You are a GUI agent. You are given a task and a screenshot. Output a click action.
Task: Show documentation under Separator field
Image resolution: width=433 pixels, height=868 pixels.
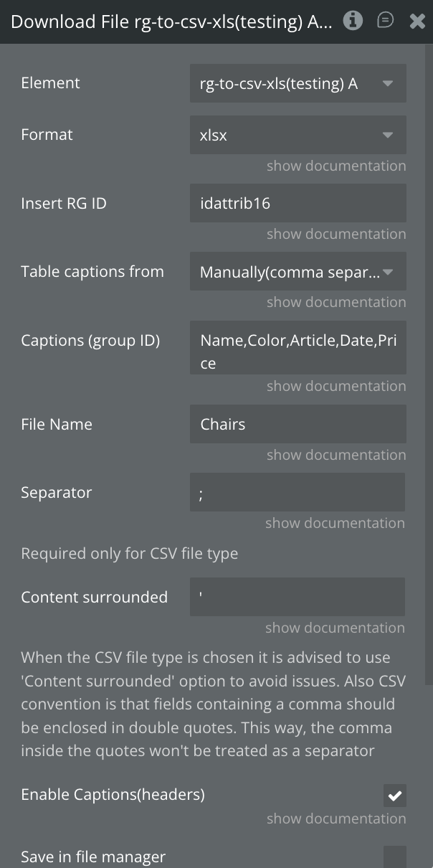(x=335, y=523)
